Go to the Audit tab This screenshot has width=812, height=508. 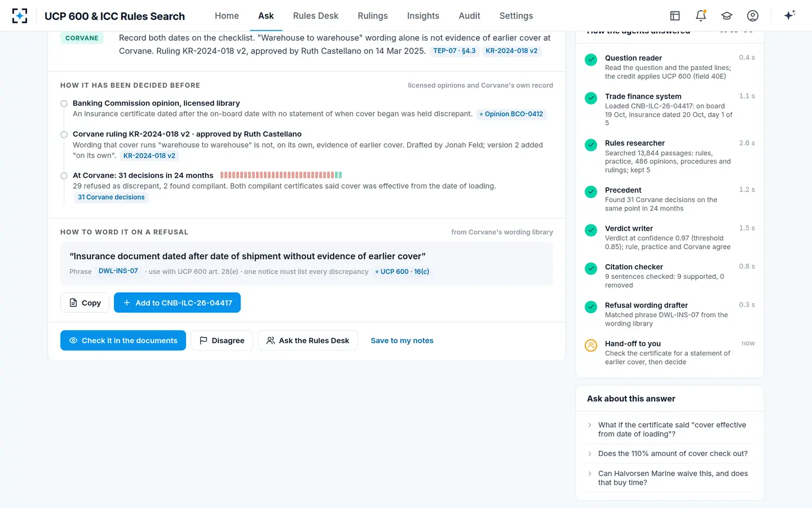coord(469,16)
